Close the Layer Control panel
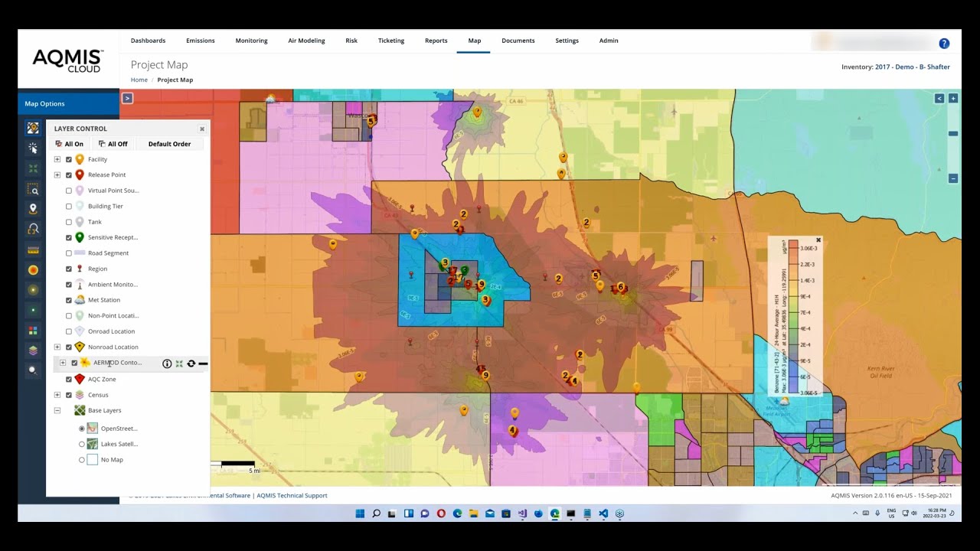This screenshot has height=551, width=980. (x=202, y=129)
